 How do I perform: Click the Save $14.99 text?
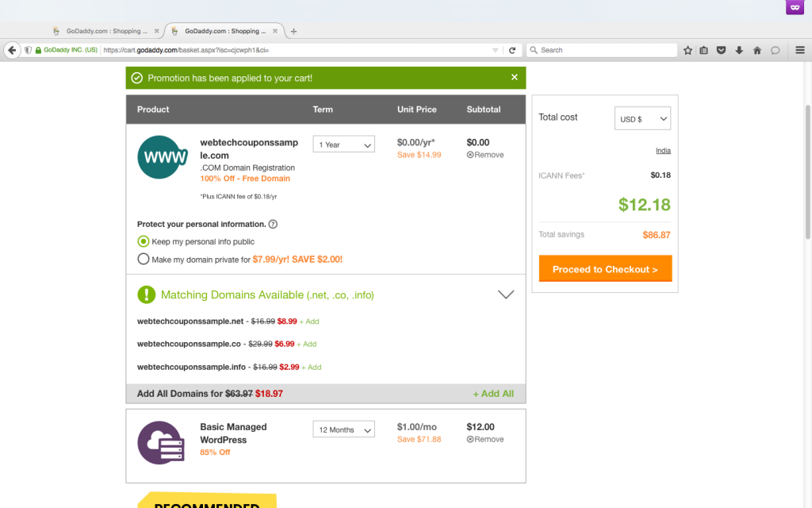(x=419, y=155)
